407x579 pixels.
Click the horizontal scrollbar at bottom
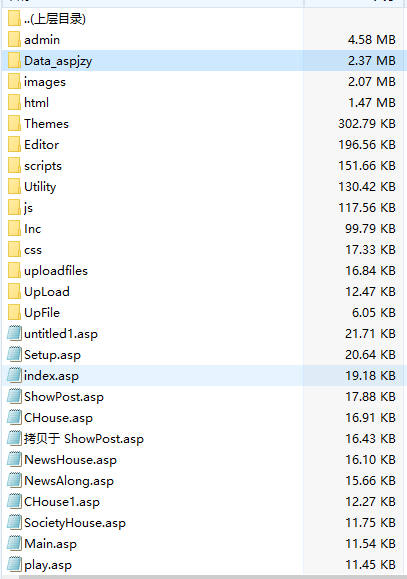pos(212,577)
